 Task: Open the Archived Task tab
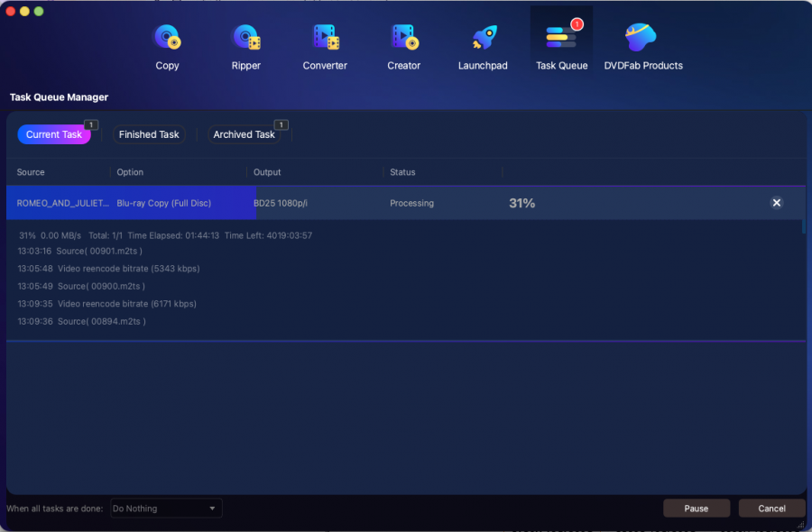tap(244, 134)
